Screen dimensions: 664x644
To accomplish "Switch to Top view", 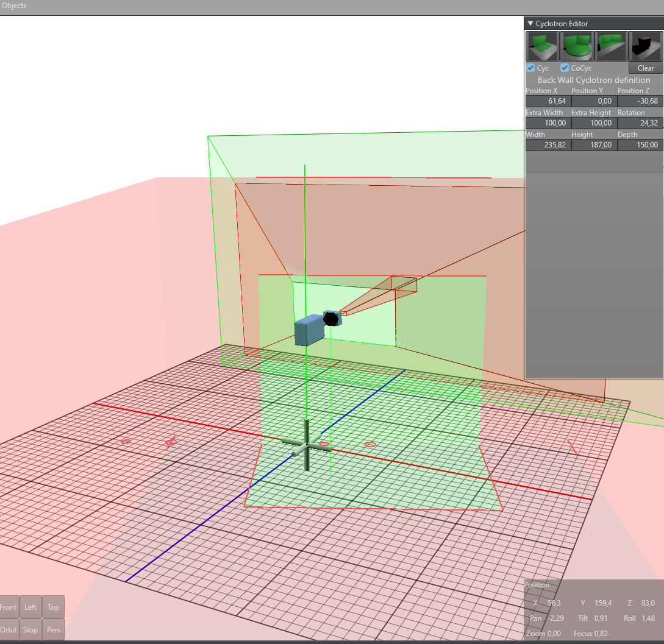I will coord(54,607).
